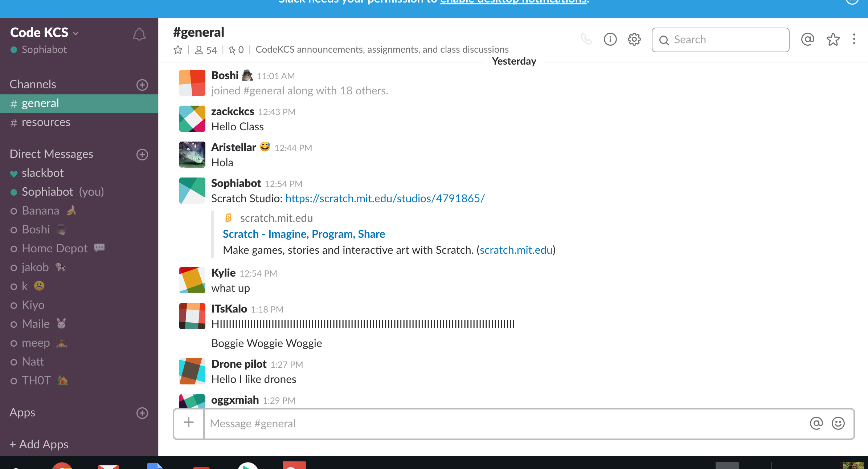
Task: Open the Scratch studios hyperlink
Action: [x=385, y=199]
